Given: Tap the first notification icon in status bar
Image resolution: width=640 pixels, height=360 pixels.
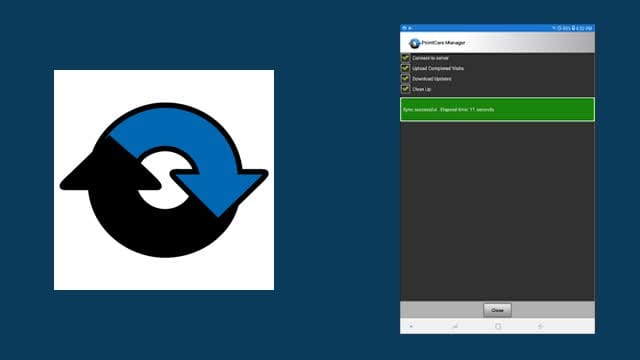Looking at the screenshot, I should (404, 28).
